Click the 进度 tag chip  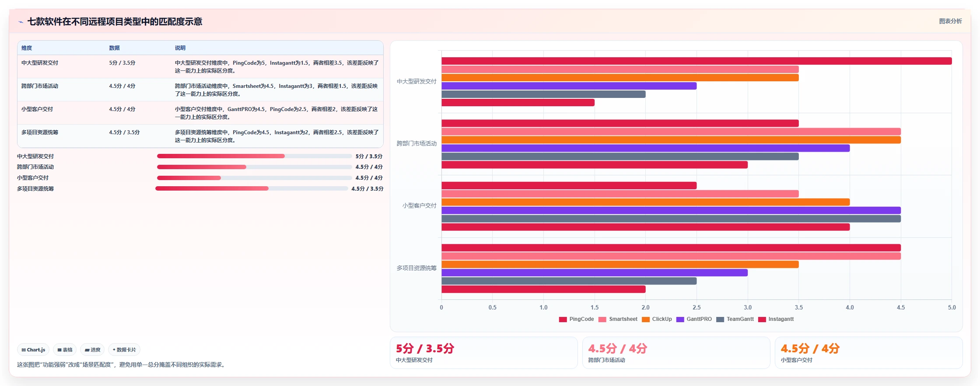point(92,350)
